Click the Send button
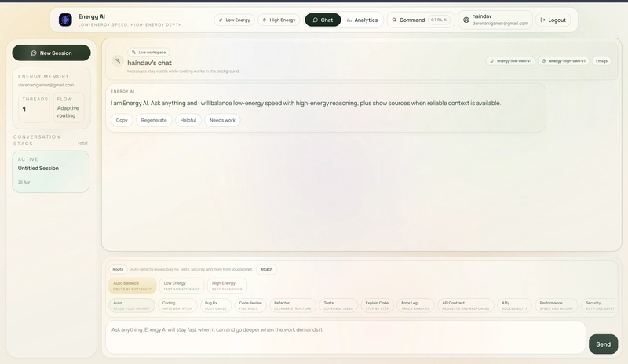This screenshot has width=628, height=364. 603,344
